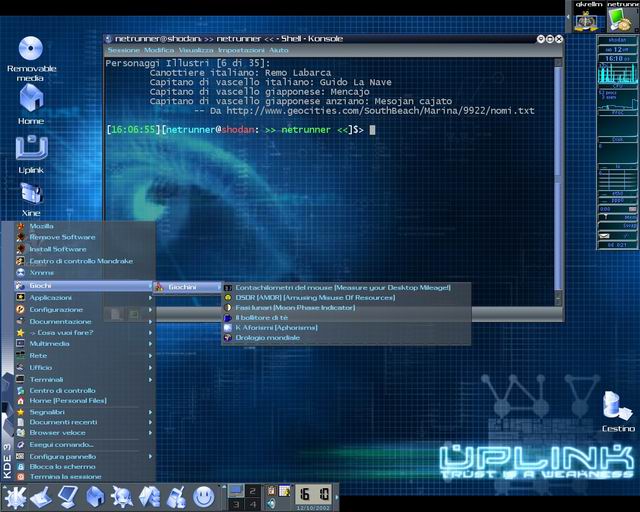This screenshot has width=640, height=512.
Task: Launch Contachilometri del mouse
Action: (346, 287)
